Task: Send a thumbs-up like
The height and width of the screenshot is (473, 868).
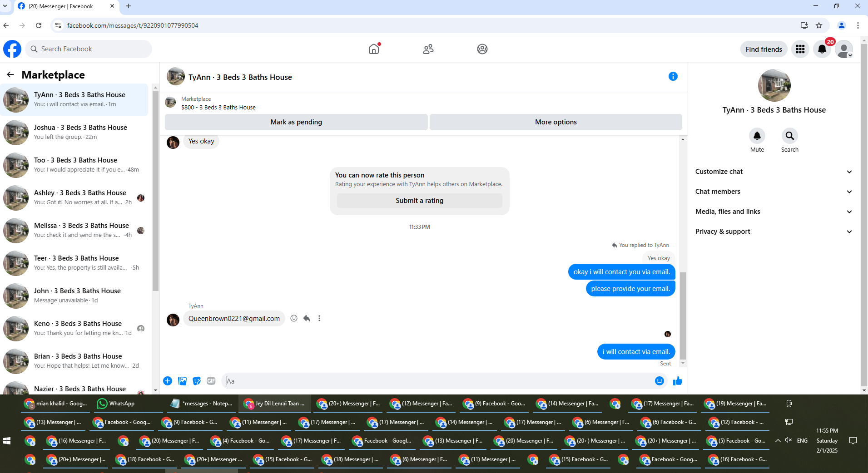Action: point(678,381)
